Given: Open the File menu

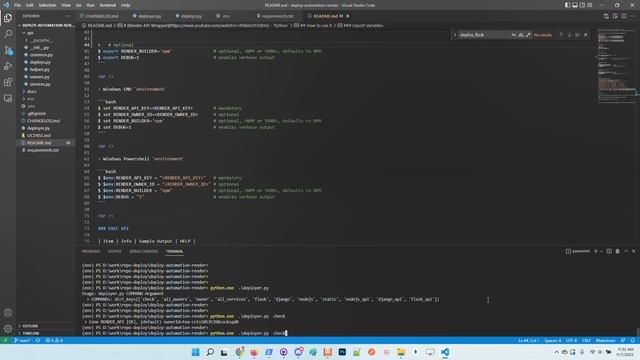Looking at the screenshot, I should pos(17,5).
